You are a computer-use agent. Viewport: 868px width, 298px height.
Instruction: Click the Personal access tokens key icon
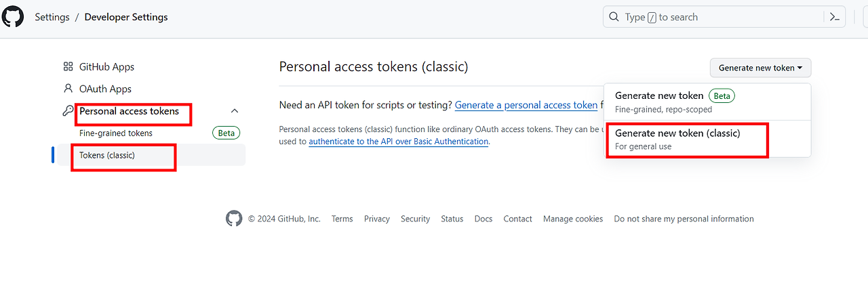68,111
